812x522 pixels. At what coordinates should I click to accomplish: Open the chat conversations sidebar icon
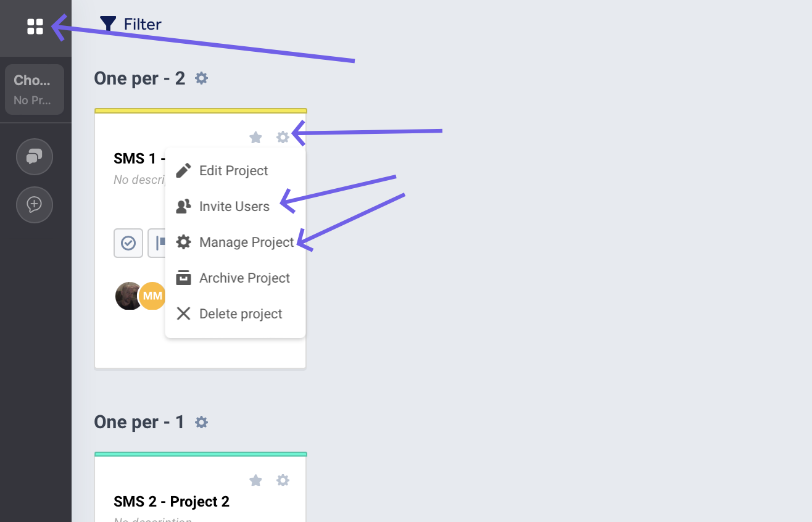[x=35, y=157]
